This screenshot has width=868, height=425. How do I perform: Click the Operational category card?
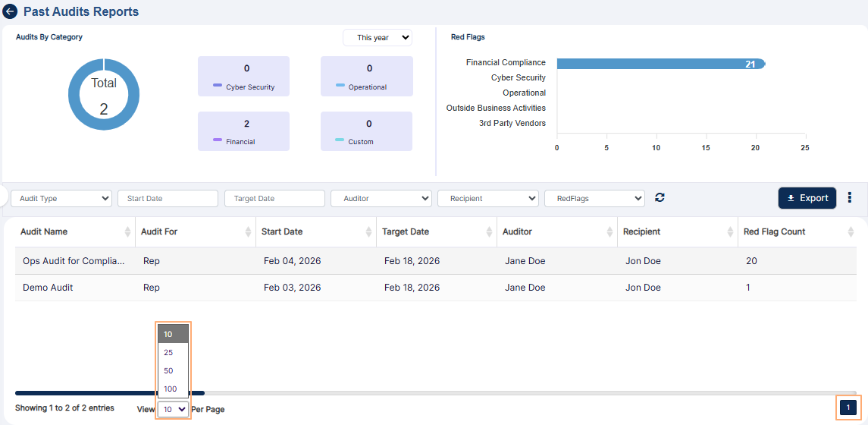366,77
